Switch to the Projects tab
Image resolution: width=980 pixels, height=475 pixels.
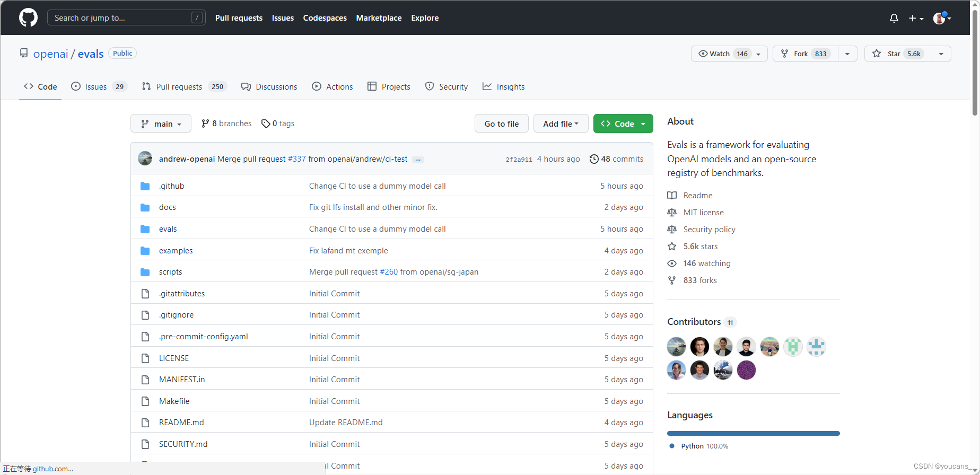[389, 86]
